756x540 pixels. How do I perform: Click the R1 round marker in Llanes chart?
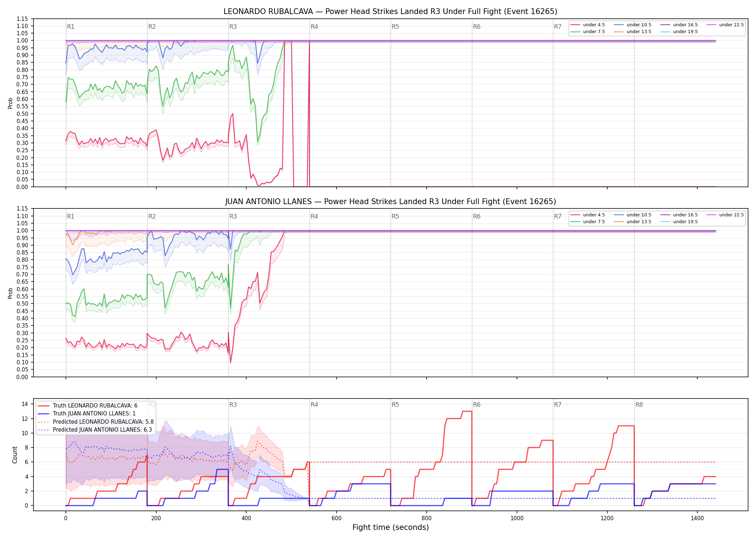(x=71, y=216)
